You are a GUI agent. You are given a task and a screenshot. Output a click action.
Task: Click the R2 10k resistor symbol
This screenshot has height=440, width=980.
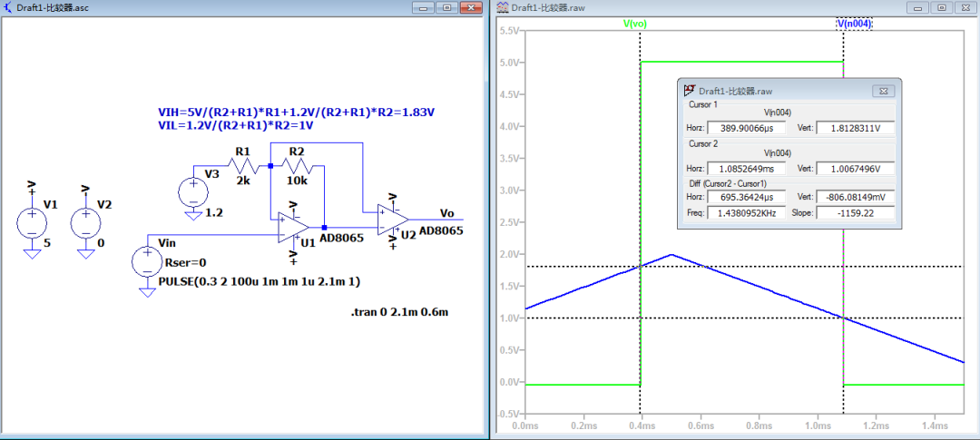[298, 167]
